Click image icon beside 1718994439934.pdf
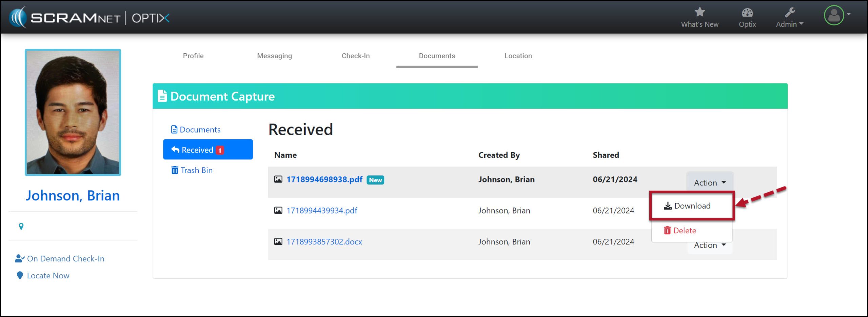The height and width of the screenshot is (317, 868). coord(278,211)
